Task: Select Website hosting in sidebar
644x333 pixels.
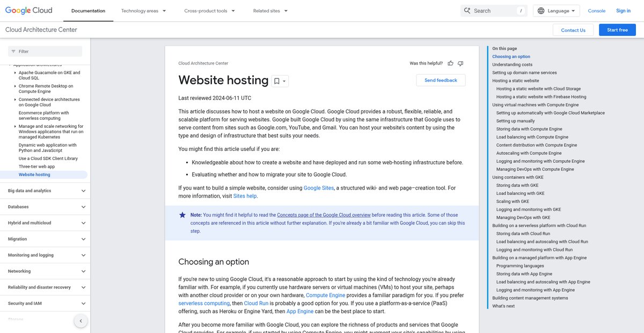Action: 34,175
